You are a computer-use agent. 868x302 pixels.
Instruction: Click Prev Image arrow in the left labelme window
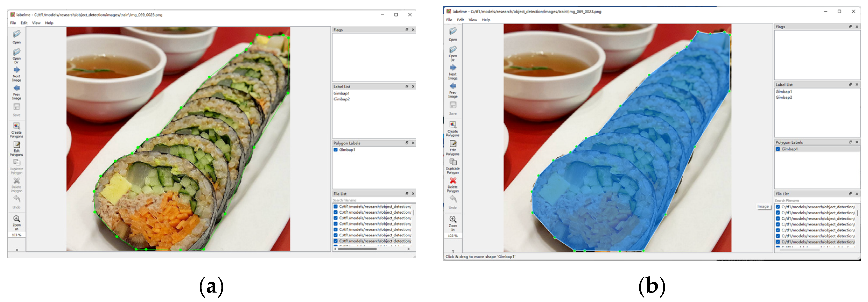(16, 88)
